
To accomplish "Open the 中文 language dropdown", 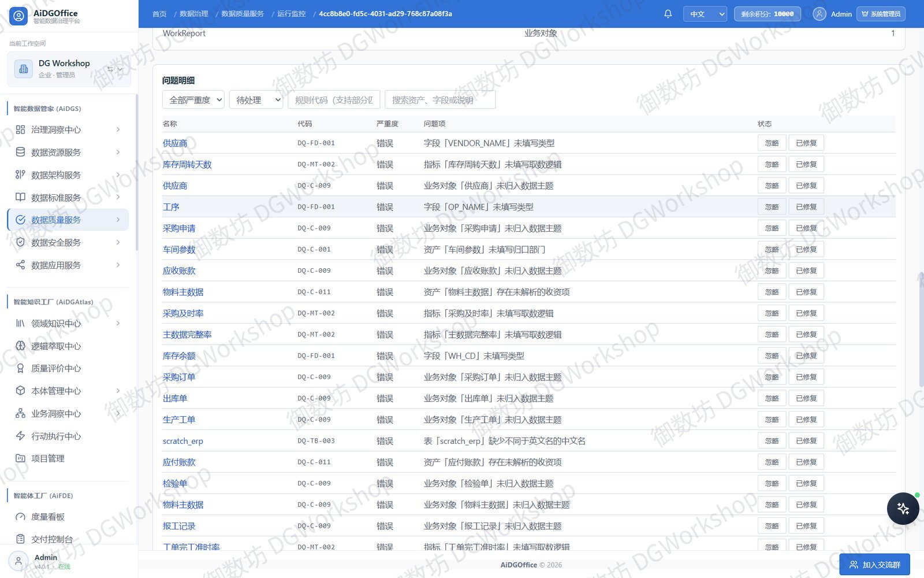I will [705, 14].
